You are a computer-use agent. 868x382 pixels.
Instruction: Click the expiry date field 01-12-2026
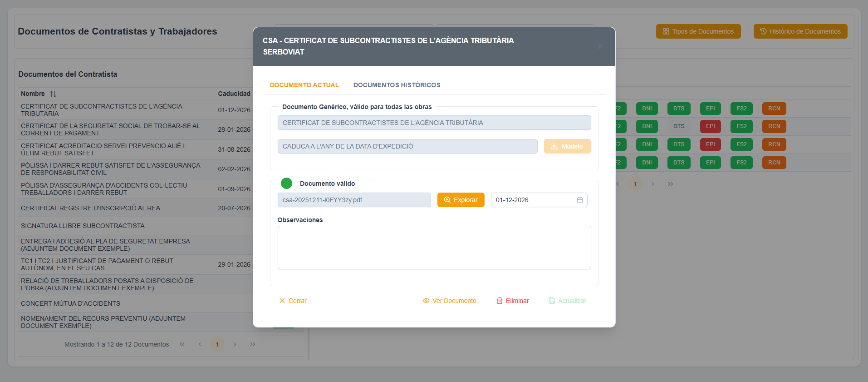click(x=533, y=200)
